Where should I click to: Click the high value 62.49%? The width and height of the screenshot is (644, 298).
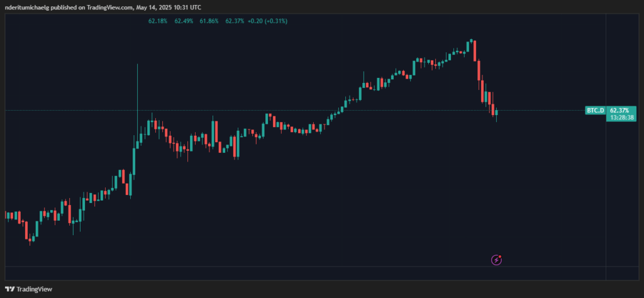(183, 21)
